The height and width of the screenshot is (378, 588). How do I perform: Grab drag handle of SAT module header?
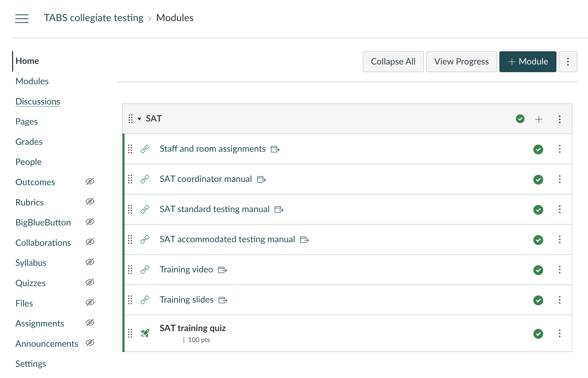pyautogui.click(x=131, y=119)
